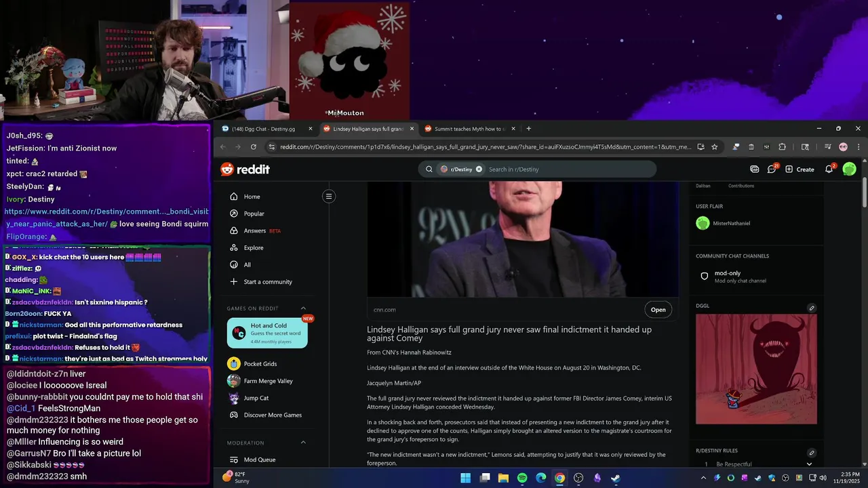Go back in Chrome
The image size is (868, 488).
223,147
